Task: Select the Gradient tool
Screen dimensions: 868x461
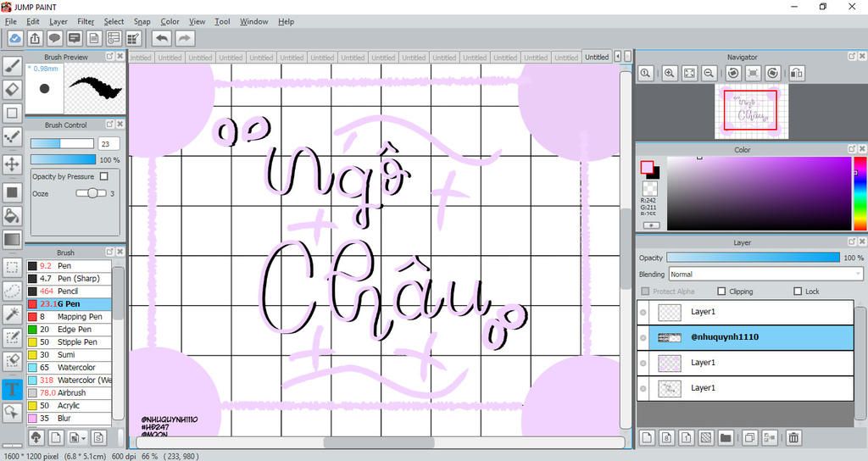Action: (12, 240)
